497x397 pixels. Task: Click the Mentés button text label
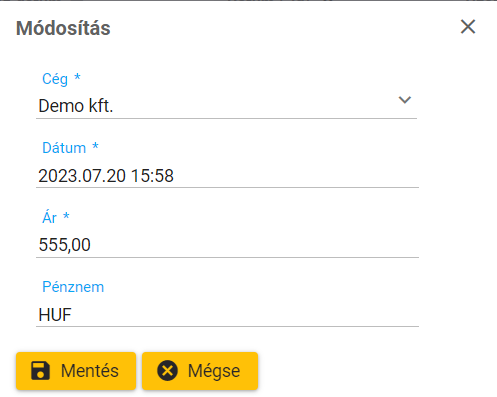click(x=90, y=371)
